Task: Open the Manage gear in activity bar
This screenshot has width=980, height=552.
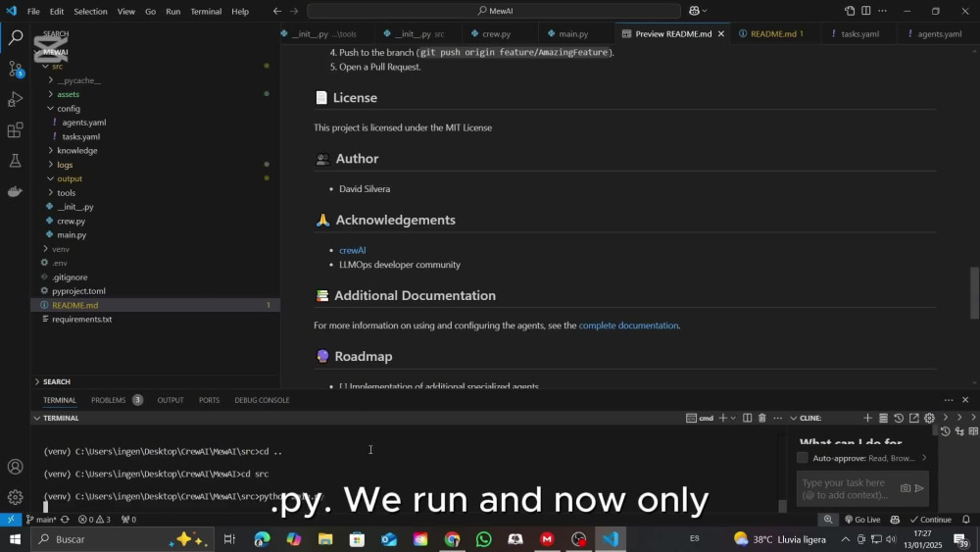Action: (x=16, y=497)
